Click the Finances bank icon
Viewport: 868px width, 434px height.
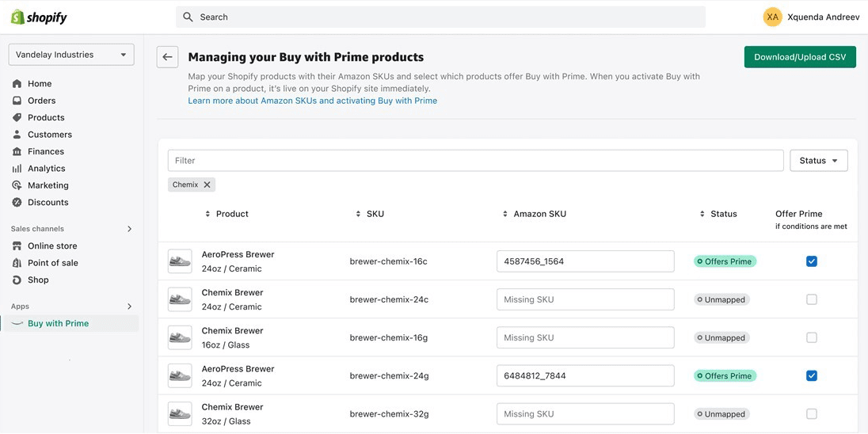click(x=17, y=152)
